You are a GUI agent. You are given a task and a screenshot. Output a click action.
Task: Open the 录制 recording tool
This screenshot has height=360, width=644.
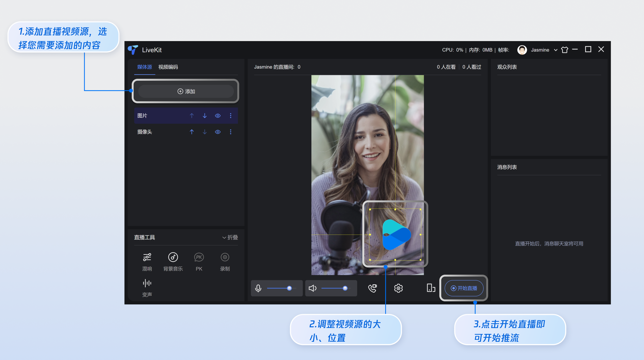tap(225, 257)
